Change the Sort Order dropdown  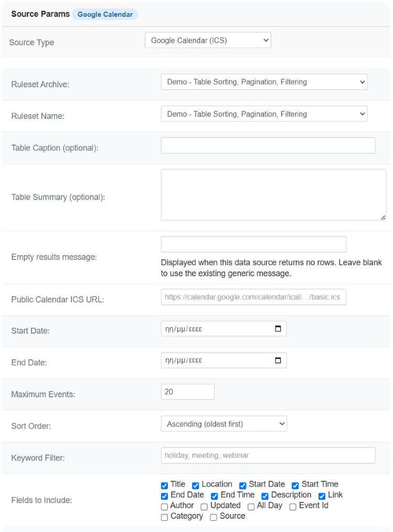tap(224, 424)
